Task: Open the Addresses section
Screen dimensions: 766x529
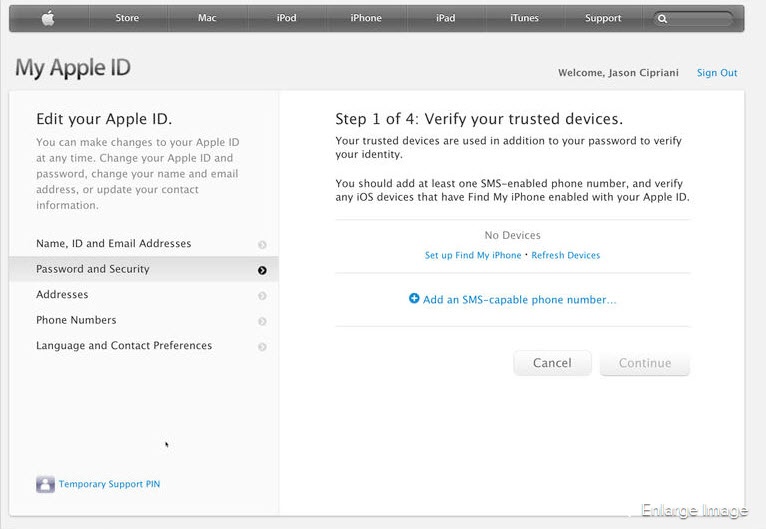Action: pyautogui.click(x=144, y=295)
